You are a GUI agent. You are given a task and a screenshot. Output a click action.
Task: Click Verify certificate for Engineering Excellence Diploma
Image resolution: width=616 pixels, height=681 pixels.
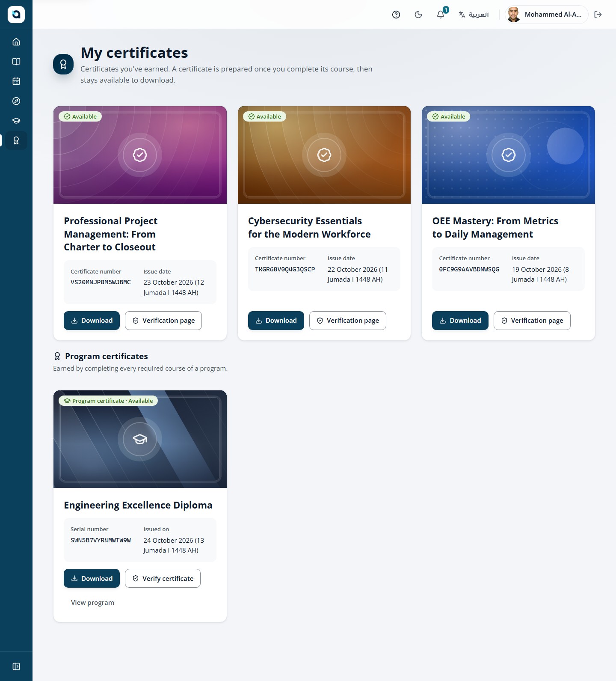point(163,578)
